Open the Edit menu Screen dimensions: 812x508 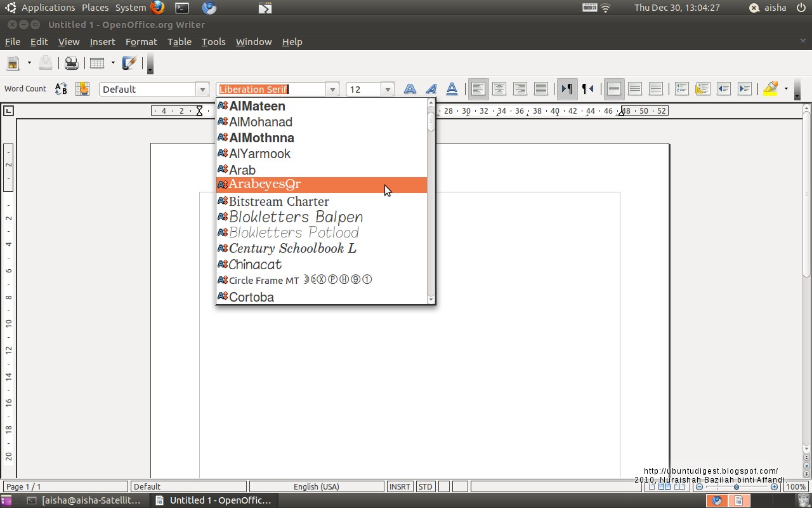click(39, 42)
